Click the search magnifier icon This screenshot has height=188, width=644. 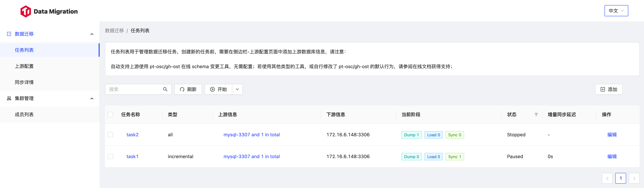pyautogui.click(x=165, y=89)
